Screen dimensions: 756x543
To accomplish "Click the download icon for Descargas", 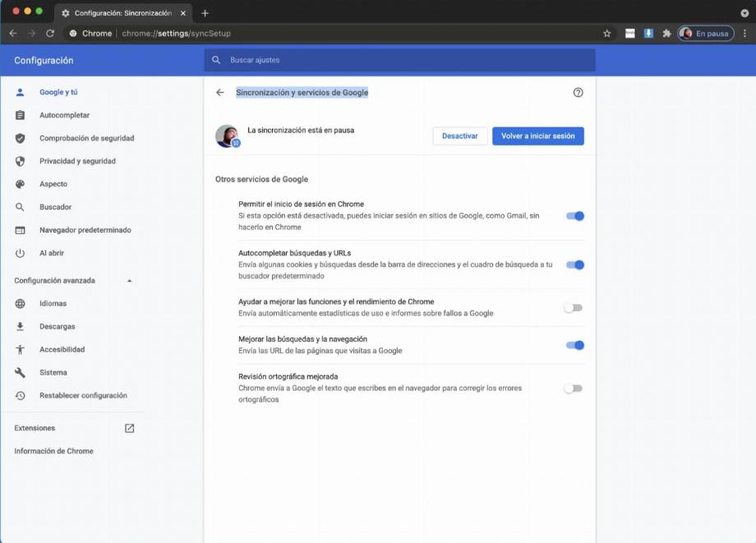I will (x=20, y=327).
